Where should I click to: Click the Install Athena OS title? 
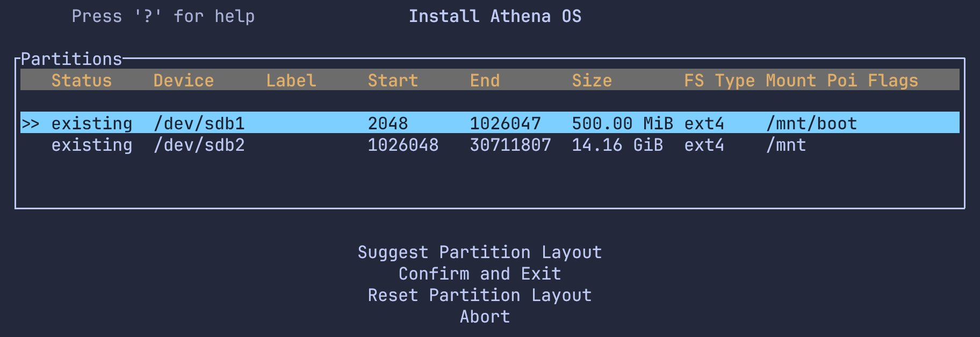pyautogui.click(x=495, y=16)
